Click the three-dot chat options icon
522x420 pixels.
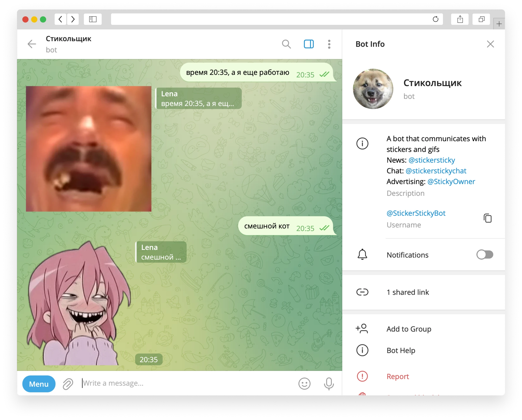[x=329, y=44]
